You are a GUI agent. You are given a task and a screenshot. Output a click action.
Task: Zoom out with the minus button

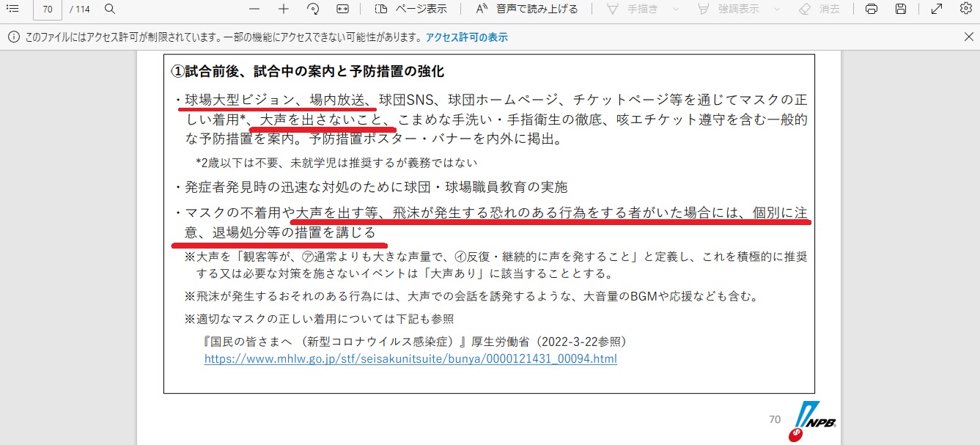(x=254, y=9)
